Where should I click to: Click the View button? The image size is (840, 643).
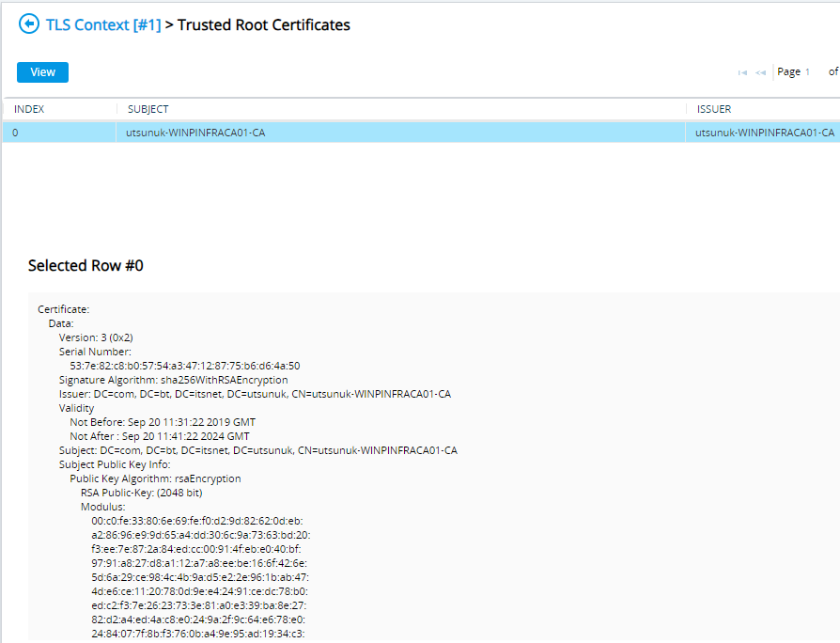(43, 72)
